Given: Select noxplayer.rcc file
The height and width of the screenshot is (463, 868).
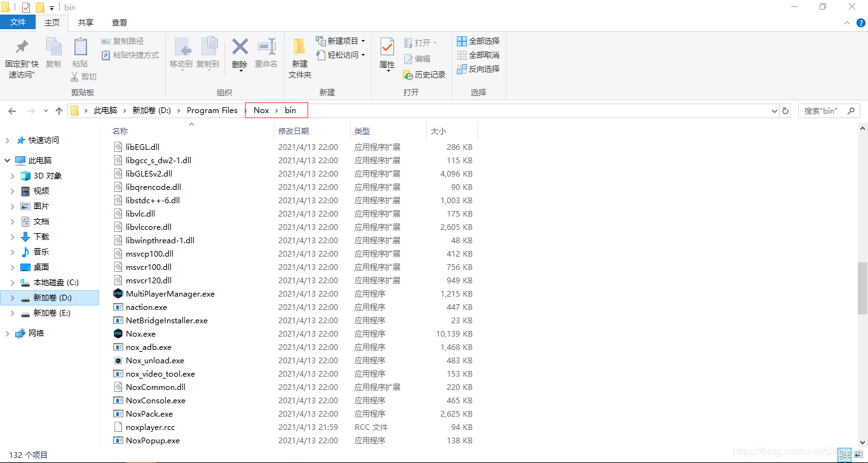Looking at the screenshot, I should (150, 427).
